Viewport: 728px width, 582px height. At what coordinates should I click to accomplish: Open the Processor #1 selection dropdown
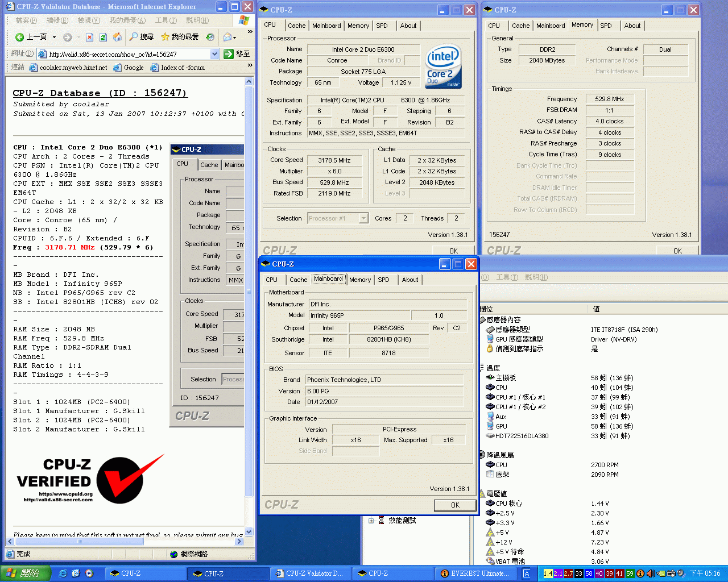[363, 218]
